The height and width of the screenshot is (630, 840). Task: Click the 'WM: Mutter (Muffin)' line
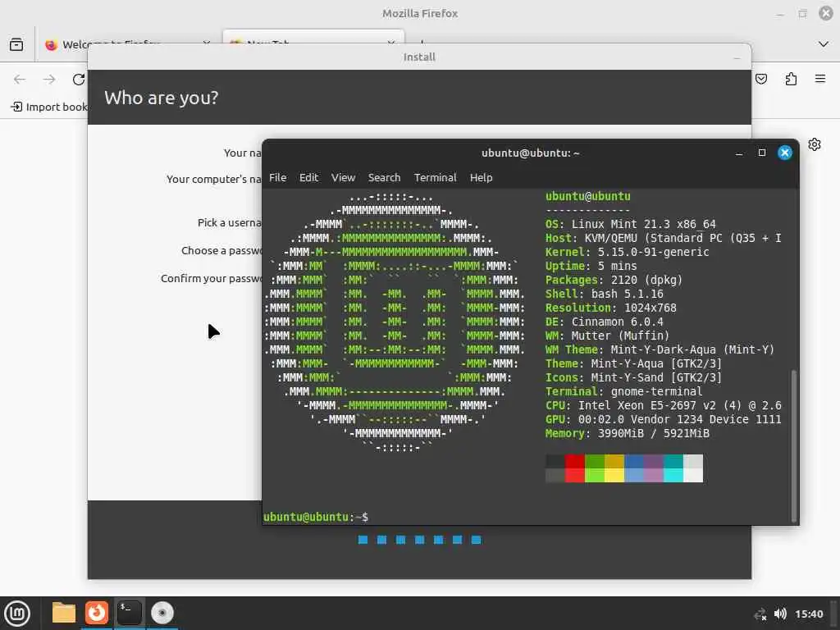[x=608, y=336]
